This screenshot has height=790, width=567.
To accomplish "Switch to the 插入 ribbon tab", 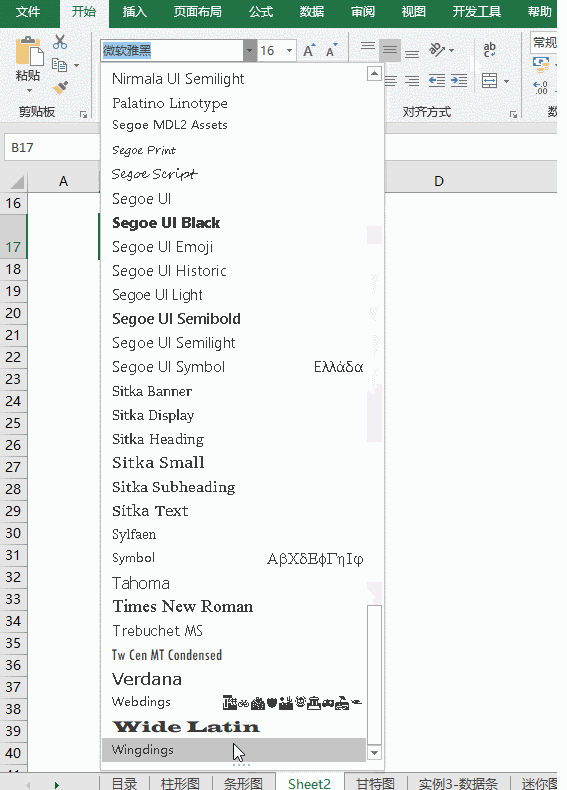I will [134, 12].
